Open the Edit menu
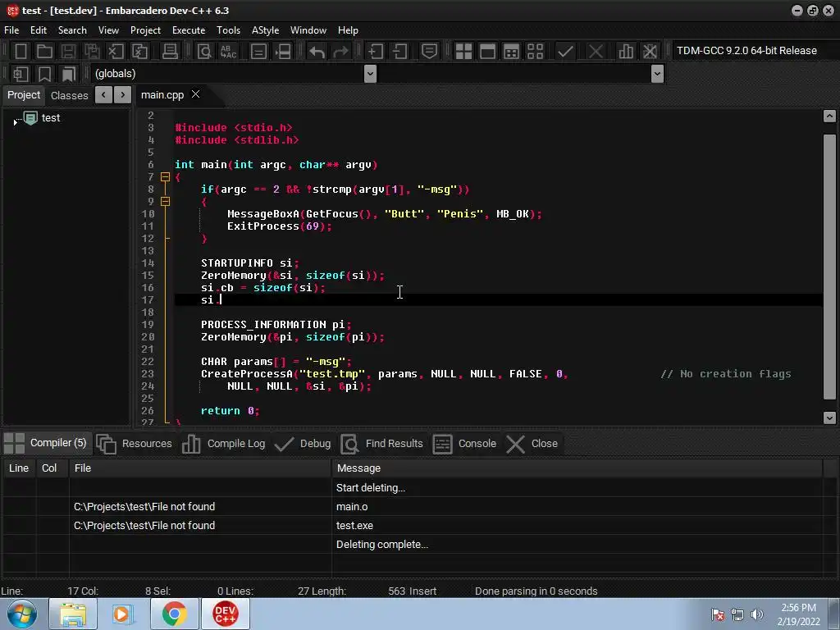The height and width of the screenshot is (630, 840). 38,30
